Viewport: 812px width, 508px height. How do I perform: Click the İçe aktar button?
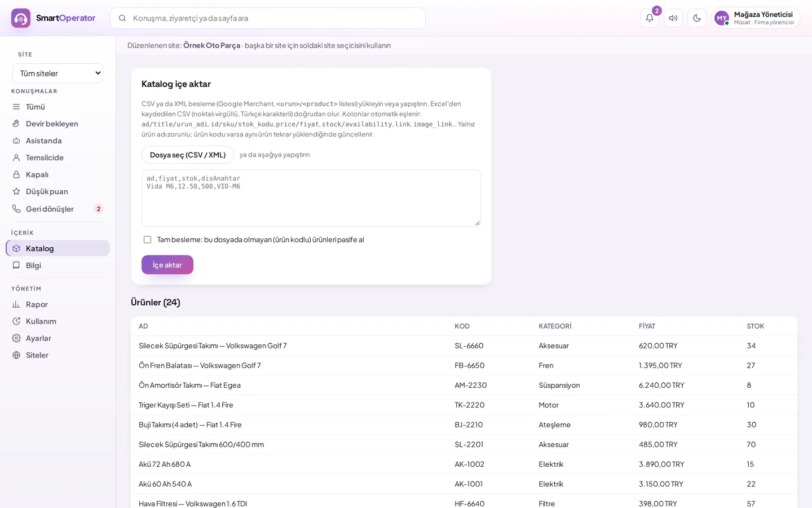tap(167, 265)
